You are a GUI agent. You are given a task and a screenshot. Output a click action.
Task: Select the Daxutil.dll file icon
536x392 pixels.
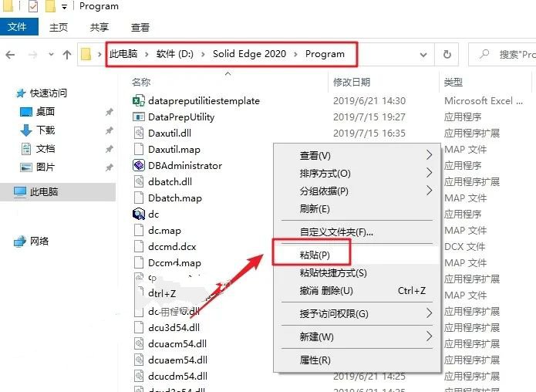pyautogui.click(x=139, y=133)
